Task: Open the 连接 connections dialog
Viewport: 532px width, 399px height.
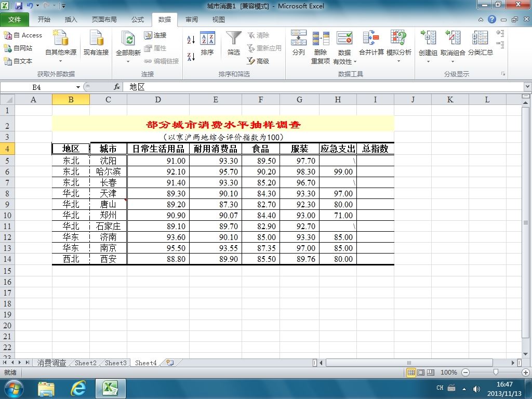Action: pos(155,35)
